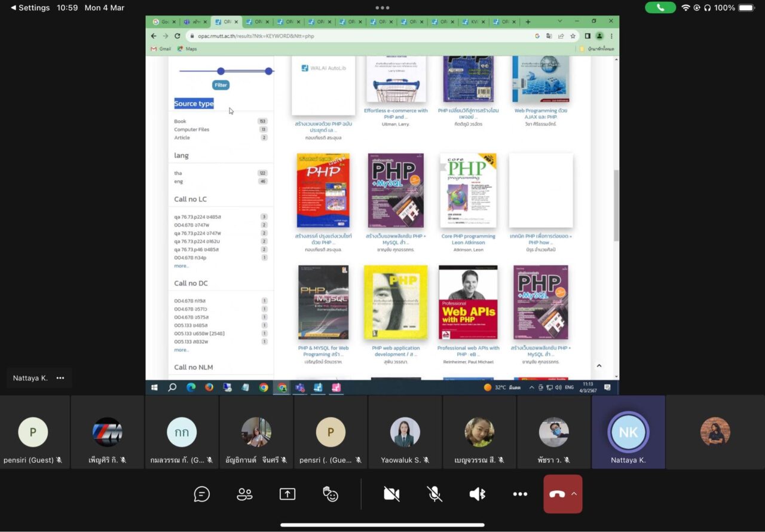Expand the leave options chevron
765x532 pixels.
coord(574,494)
